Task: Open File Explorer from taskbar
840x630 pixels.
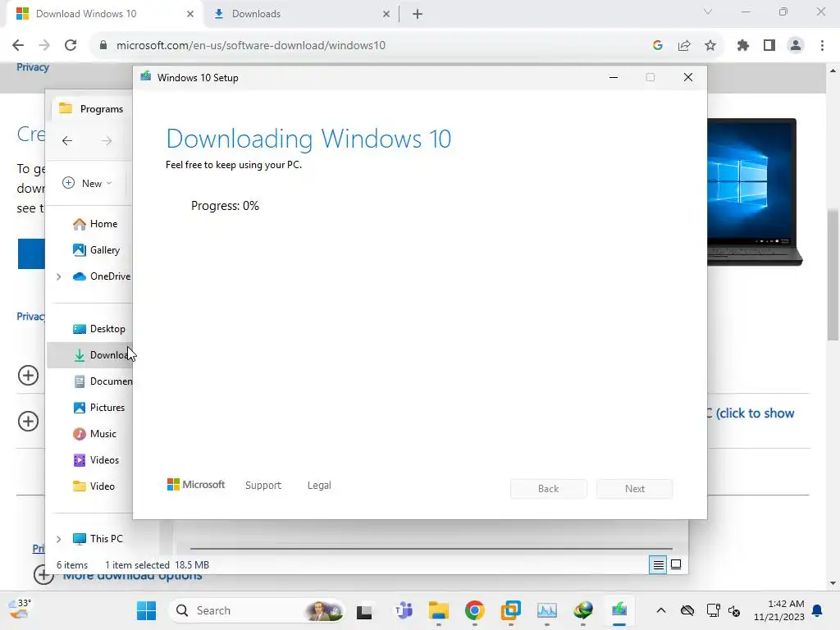Action: coord(438,610)
